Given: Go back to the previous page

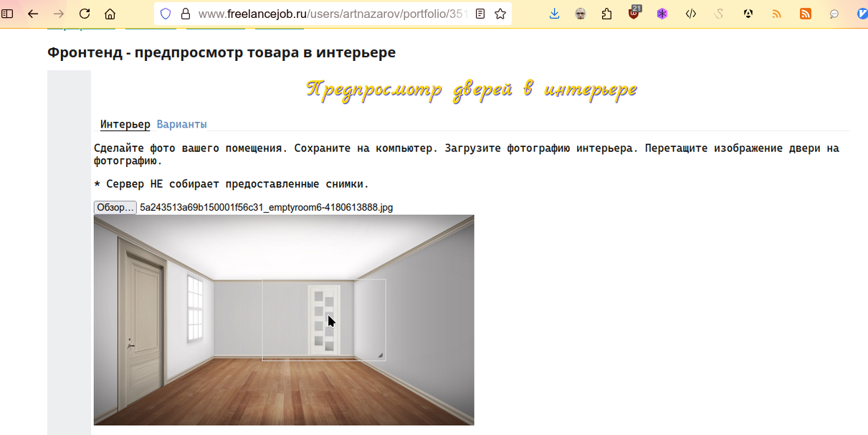Looking at the screenshot, I should coord(33,14).
